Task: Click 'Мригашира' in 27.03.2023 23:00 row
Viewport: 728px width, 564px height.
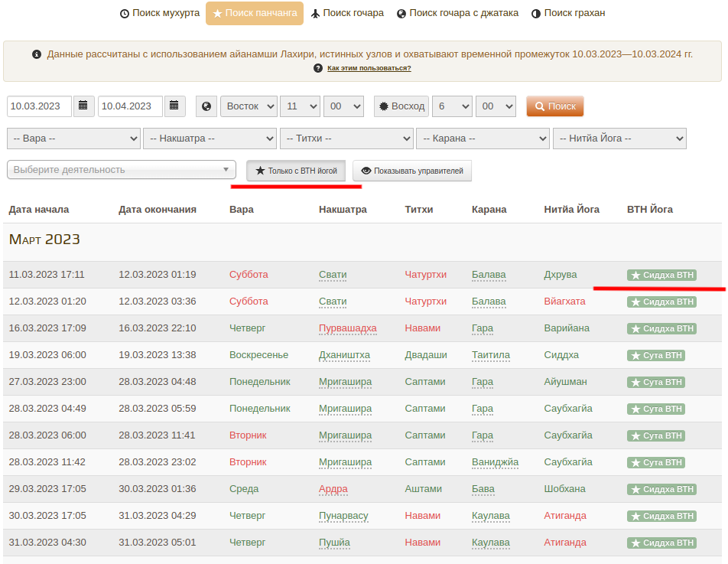Action: (x=346, y=382)
